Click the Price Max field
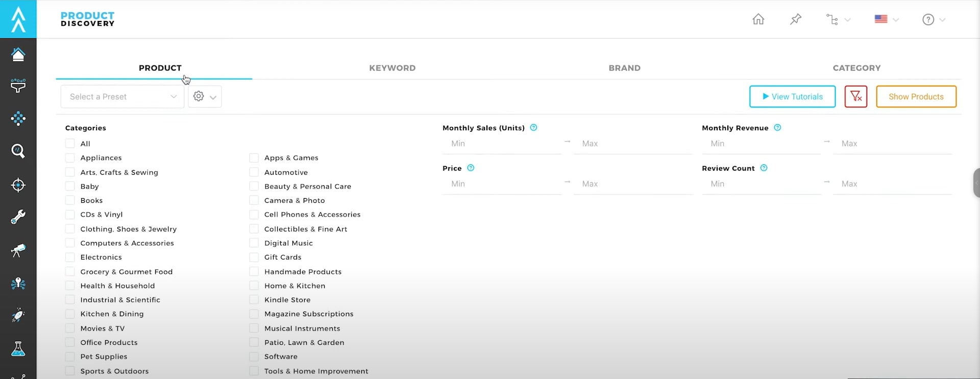Screen dimensions: 980x379 [x=633, y=184]
